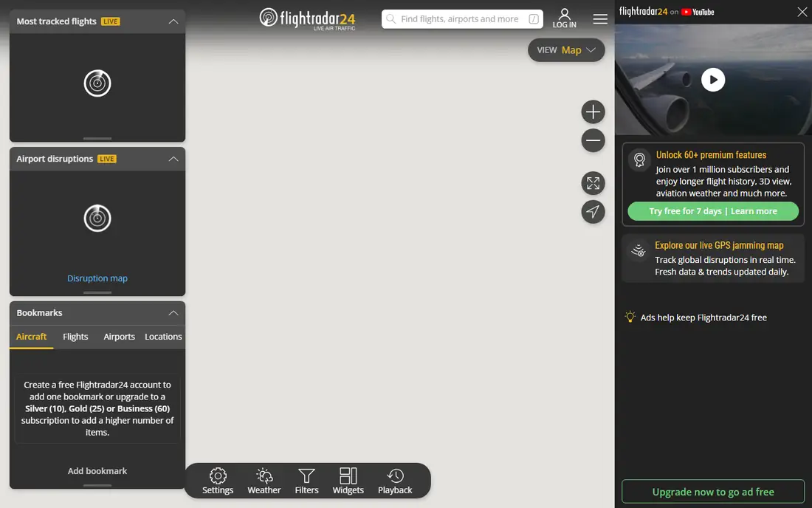Click the Airport disruptions resize handle
Screen dimensions: 812x508
click(97, 292)
